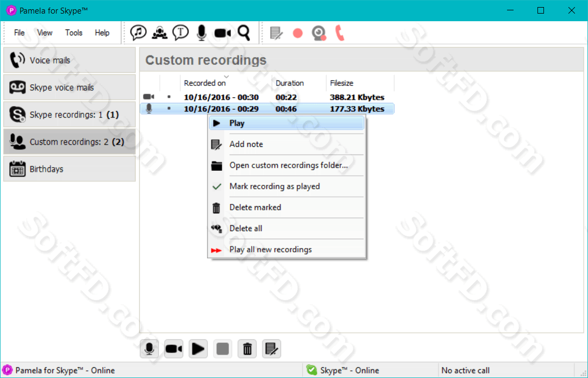Maximize the Pamela for Skype window
The height and width of the screenshot is (378, 588).
(x=541, y=10)
